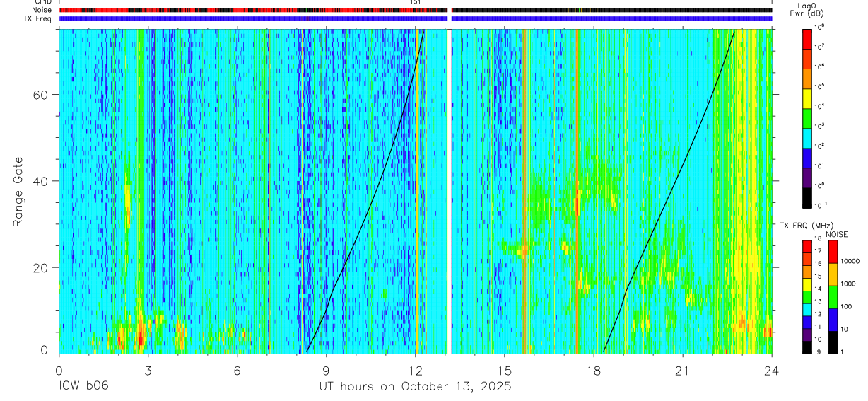Screen dimensions: 868x401
Task: Click the '3' tick on the UT axis
Action: 148,371
